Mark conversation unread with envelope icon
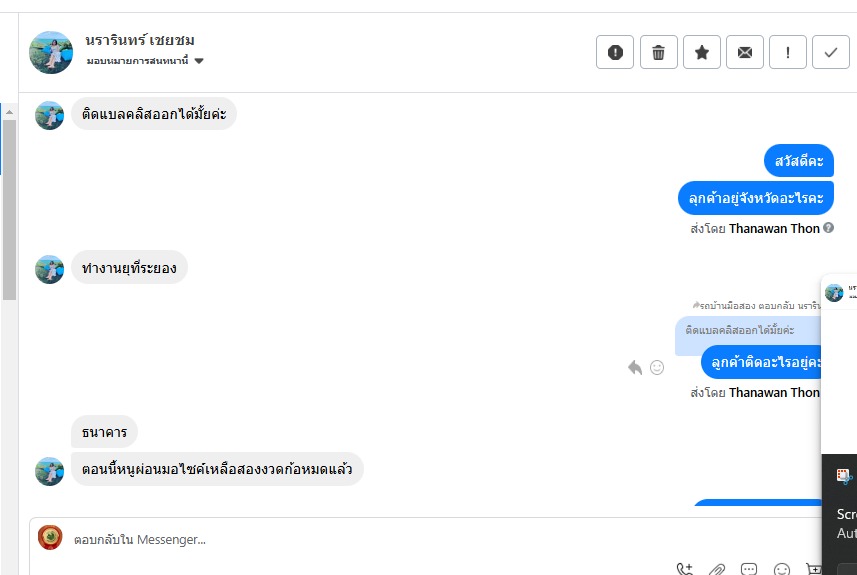 click(745, 52)
